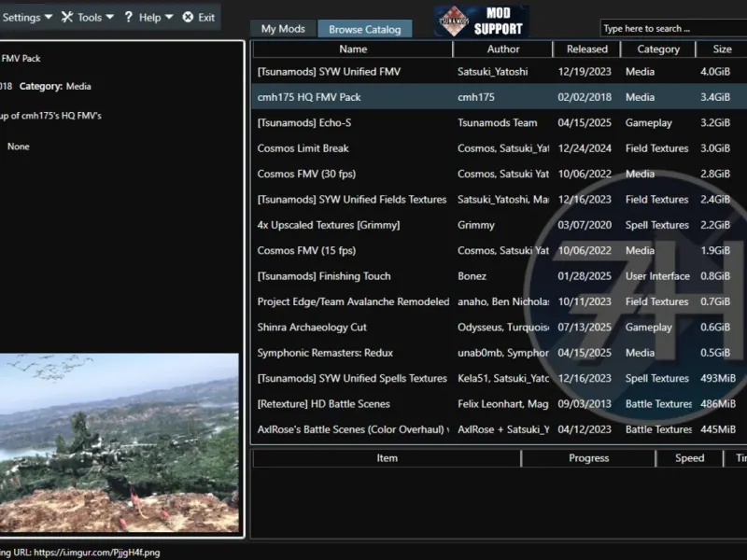Click the search box field
The image size is (747, 560).
pos(673,29)
